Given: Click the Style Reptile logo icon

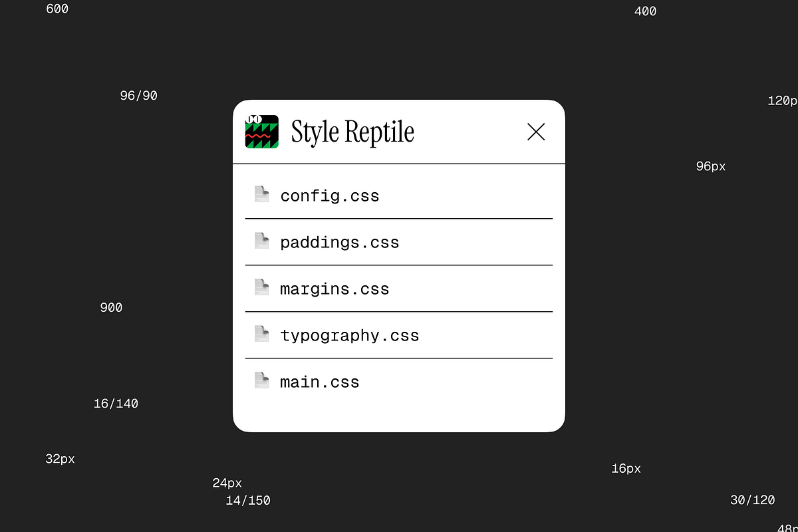Looking at the screenshot, I should (x=261, y=132).
